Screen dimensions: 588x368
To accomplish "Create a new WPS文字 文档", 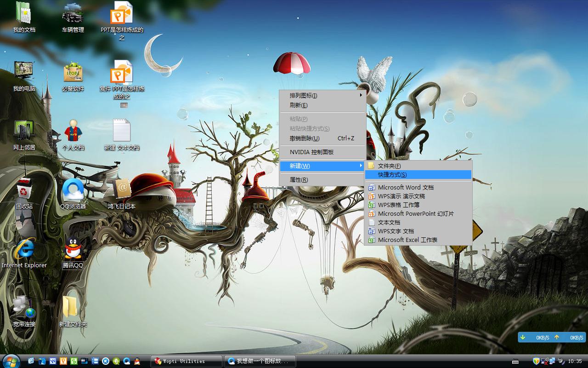I will click(x=418, y=231).
